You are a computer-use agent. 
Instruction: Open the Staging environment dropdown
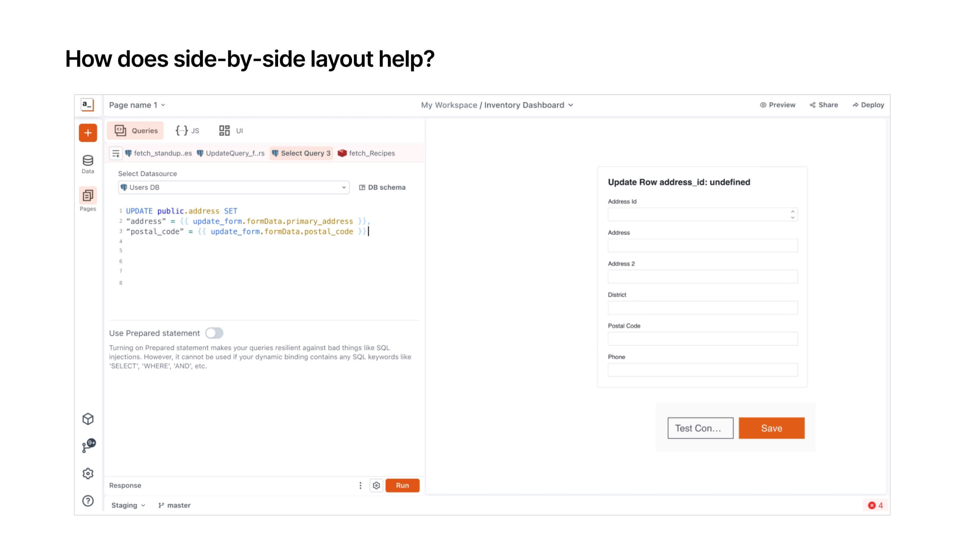[x=128, y=505]
